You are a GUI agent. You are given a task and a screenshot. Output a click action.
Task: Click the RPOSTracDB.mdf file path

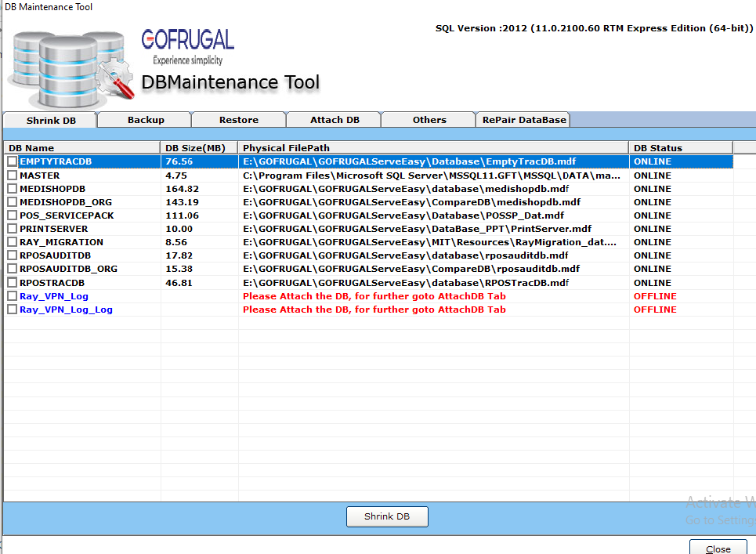point(406,283)
